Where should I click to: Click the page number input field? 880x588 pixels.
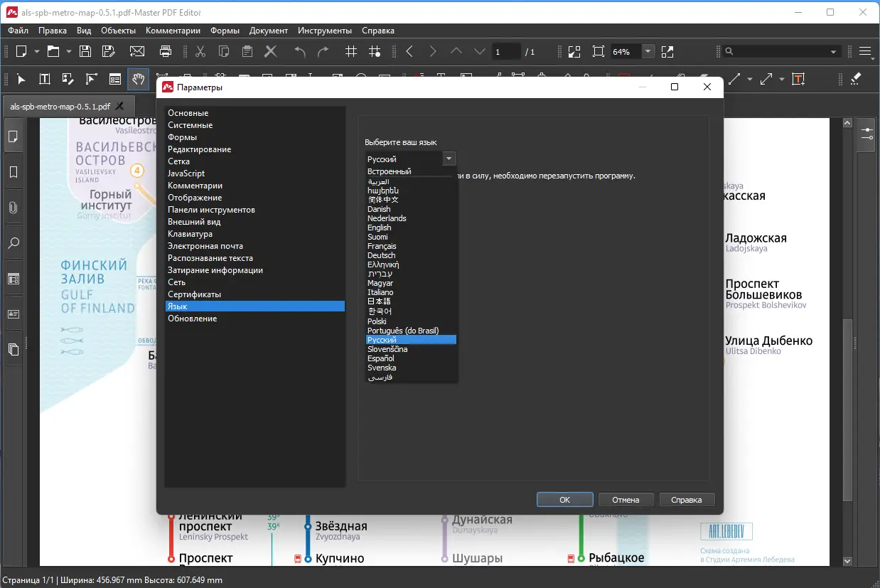point(507,52)
